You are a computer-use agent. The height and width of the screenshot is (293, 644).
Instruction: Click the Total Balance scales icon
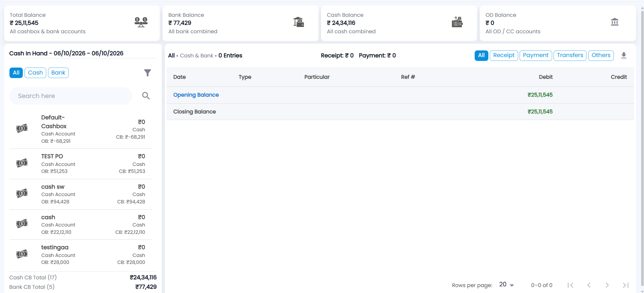(x=141, y=22)
